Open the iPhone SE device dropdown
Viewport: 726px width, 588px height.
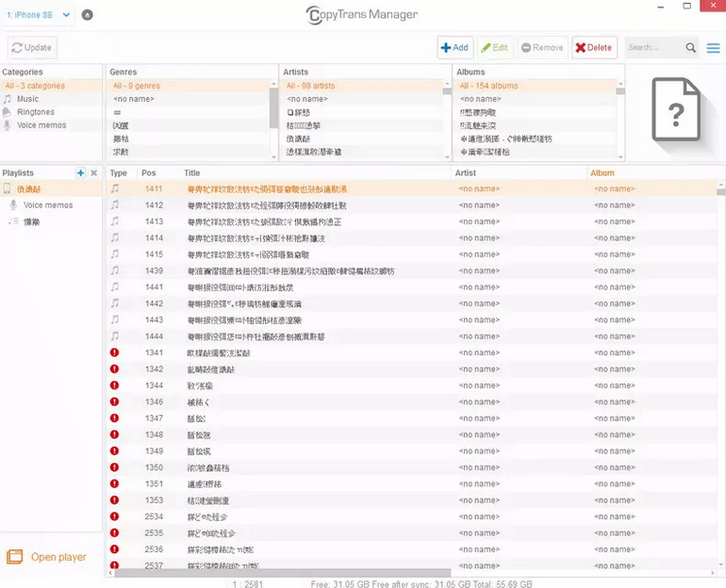(39, 15)
